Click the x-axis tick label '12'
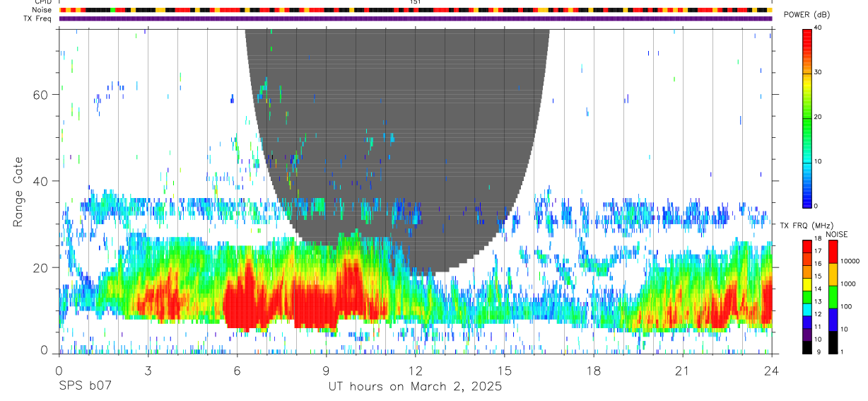Viewport: 868px width, 401px height. point(416,371)
